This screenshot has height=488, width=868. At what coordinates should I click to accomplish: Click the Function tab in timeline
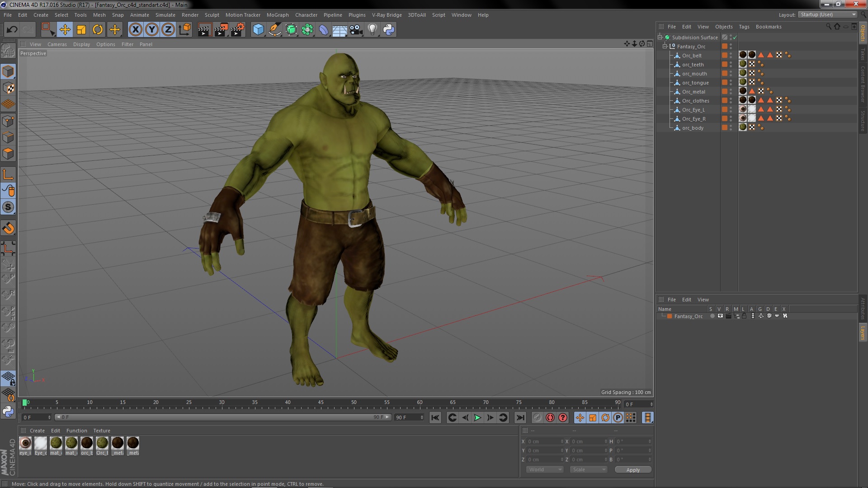75,430
